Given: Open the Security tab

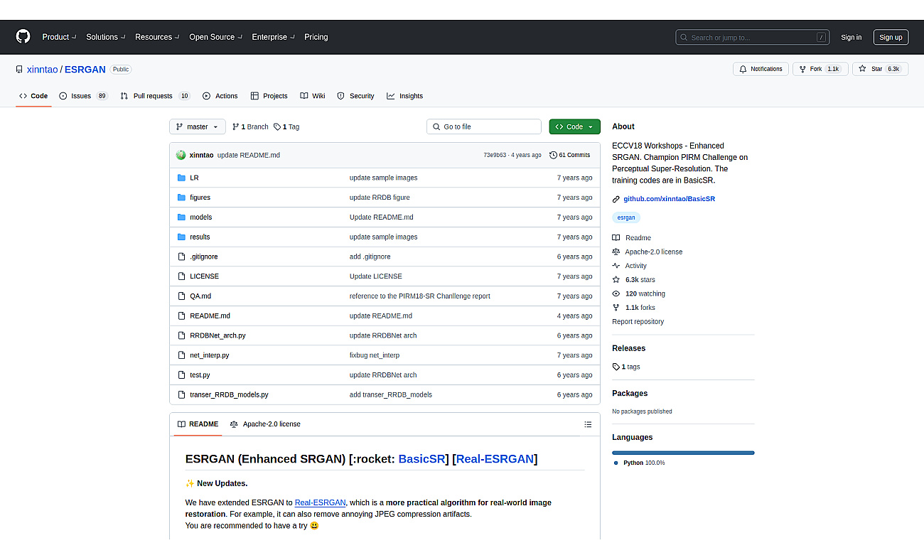Looking at the screenshot, I should [355, 96].
